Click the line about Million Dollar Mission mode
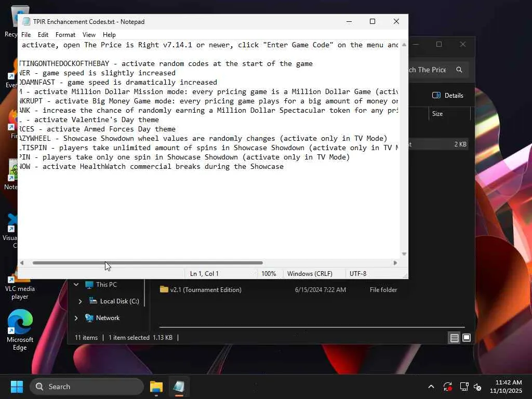The image size is (532, 399). point(208,91)
